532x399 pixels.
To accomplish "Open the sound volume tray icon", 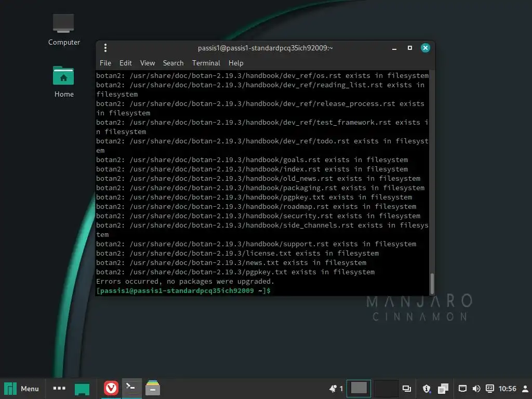I will coord(476,389).
